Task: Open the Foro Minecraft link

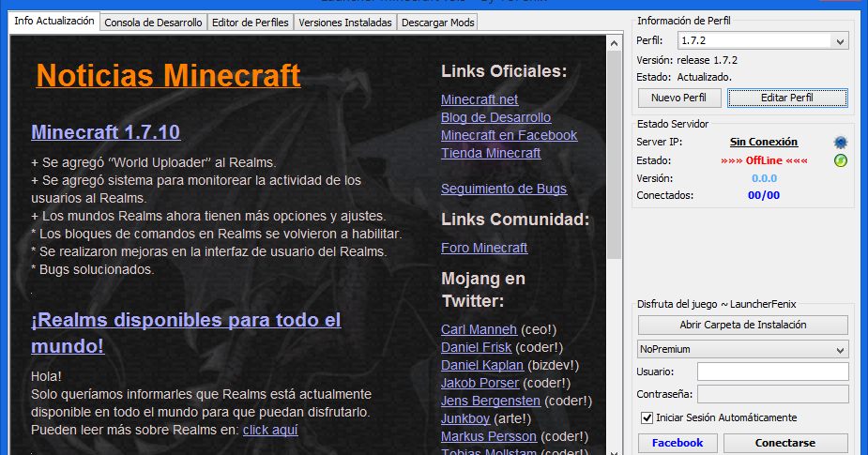Action: pos(484,248)
